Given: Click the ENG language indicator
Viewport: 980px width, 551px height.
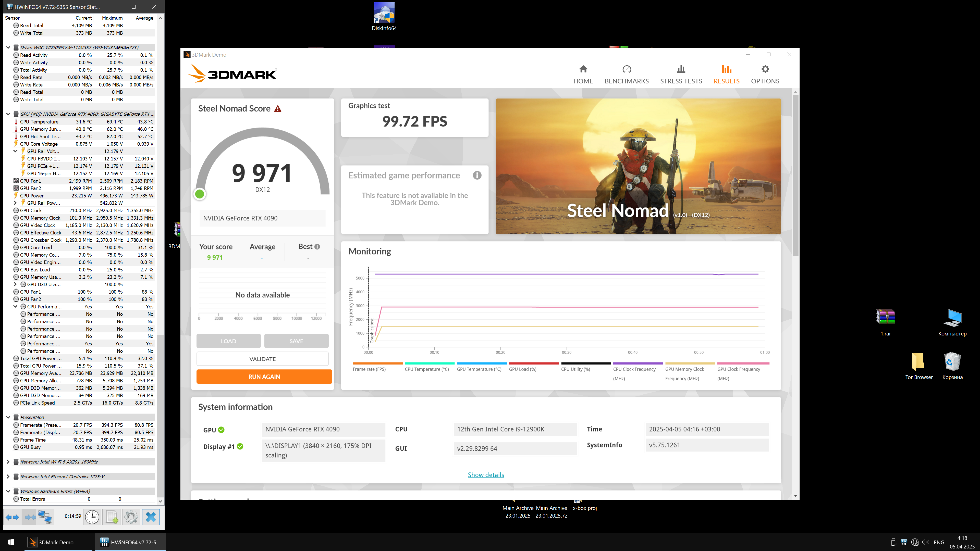Looking at the screenshot, I should point(939,542).
